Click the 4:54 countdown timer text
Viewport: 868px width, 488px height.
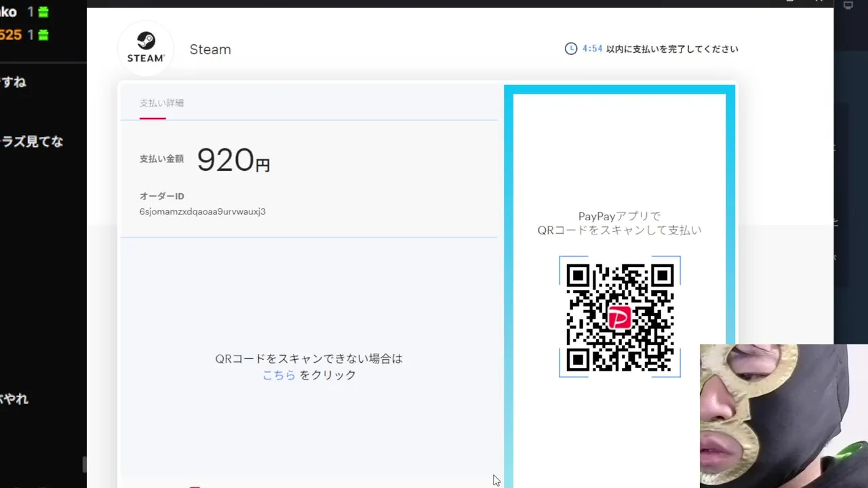592,49
